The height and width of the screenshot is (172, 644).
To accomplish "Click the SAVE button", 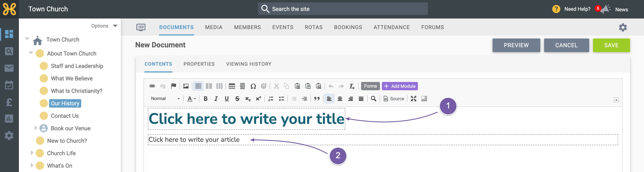I will pos(611,45).
